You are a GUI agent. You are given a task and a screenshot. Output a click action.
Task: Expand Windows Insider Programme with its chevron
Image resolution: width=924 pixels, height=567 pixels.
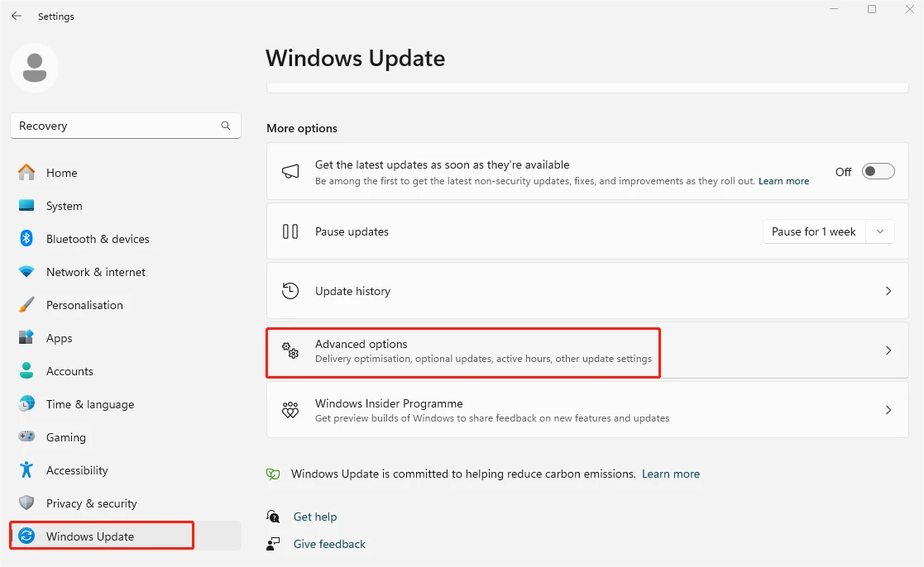[888, 410]
